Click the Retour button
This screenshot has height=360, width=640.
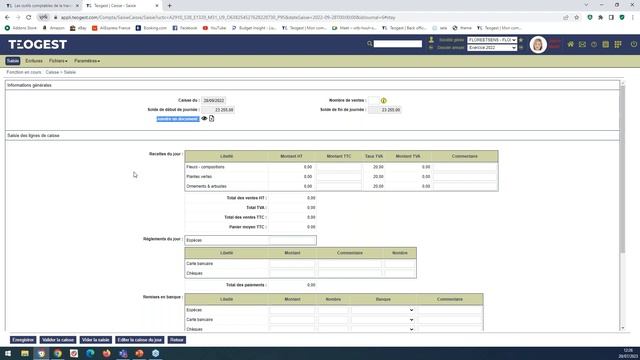click(x=177, y=340)
